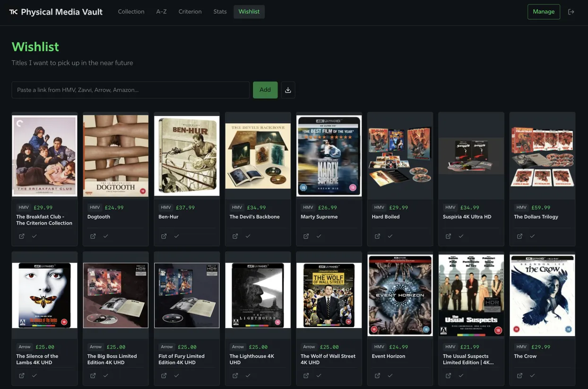Switch to the A–Z tab

[x=161, y=12]
